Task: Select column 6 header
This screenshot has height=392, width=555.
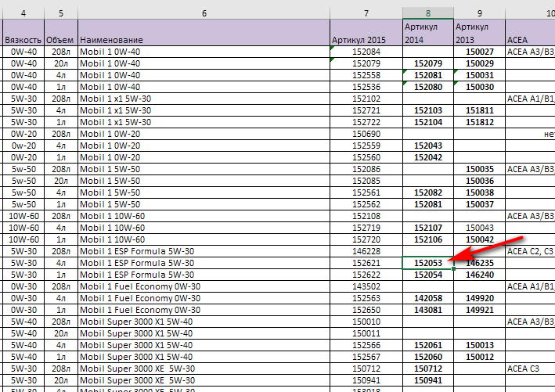Action: [204, 13]
